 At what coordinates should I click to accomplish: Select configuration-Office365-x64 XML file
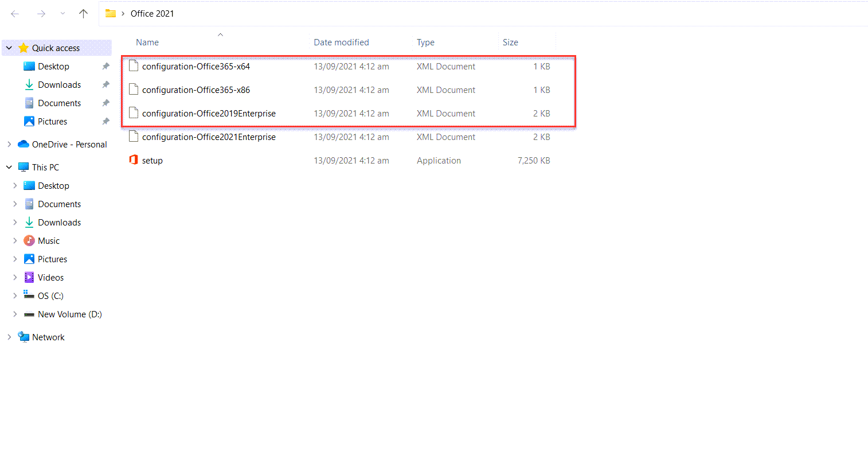[x=196, y=67]
